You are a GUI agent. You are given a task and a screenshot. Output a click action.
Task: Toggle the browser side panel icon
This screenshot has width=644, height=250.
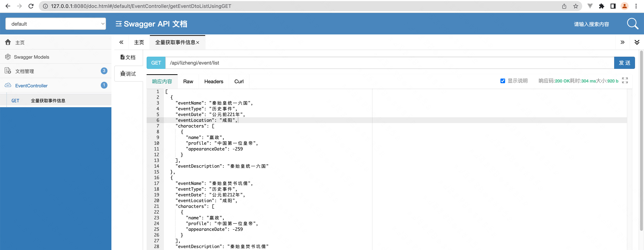coord(613,6)
